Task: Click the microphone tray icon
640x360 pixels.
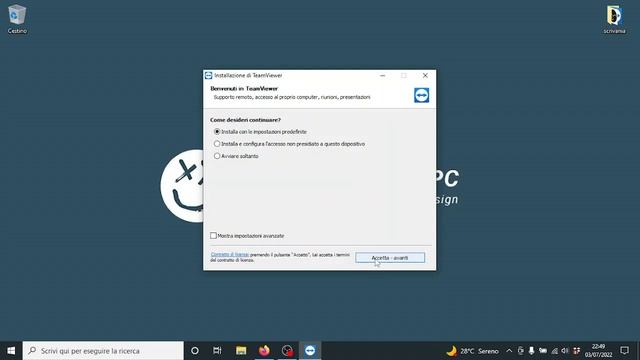Action: pos(531,351)
